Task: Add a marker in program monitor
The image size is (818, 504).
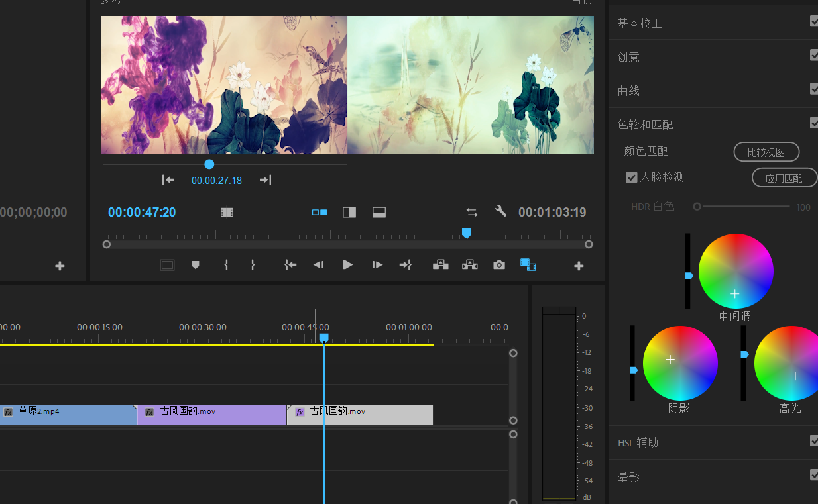Action: point(196,265)
